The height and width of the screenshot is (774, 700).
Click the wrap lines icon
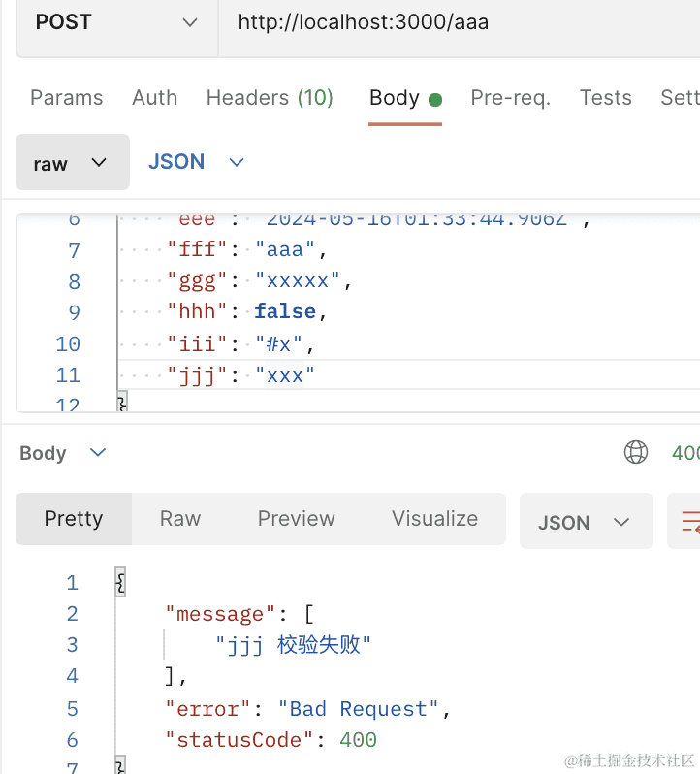[689, 523]
